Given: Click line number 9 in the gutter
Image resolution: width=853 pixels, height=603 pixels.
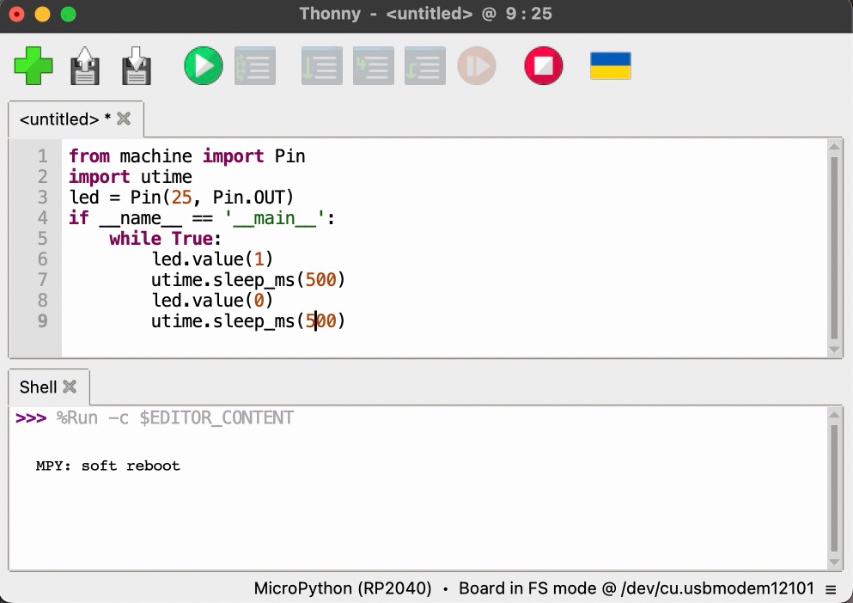Looking at the screenshot, I should tap(42, 321).
